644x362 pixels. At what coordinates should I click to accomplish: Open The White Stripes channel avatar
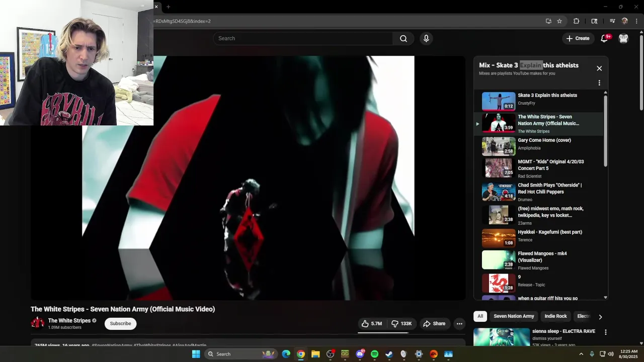click(x=37, y=323)
